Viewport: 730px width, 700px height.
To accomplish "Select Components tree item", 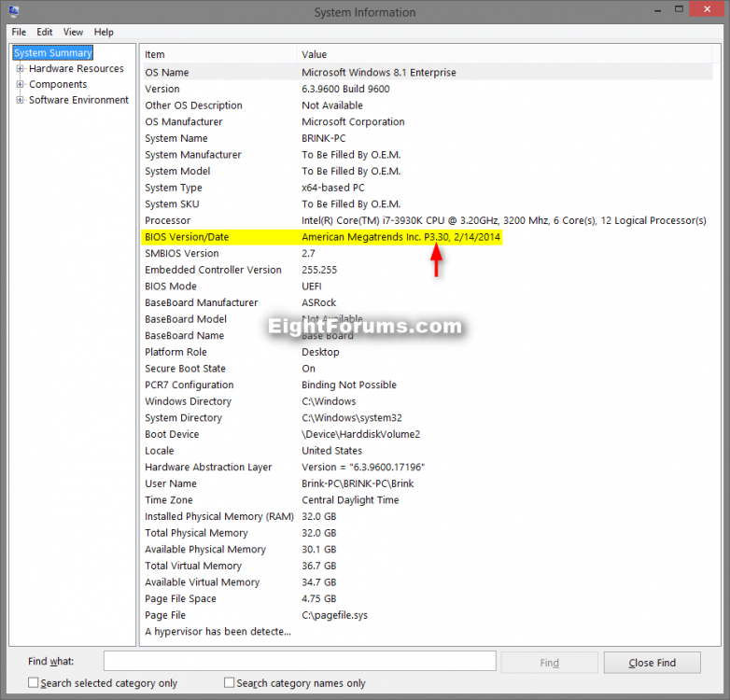I will point(58,84).
